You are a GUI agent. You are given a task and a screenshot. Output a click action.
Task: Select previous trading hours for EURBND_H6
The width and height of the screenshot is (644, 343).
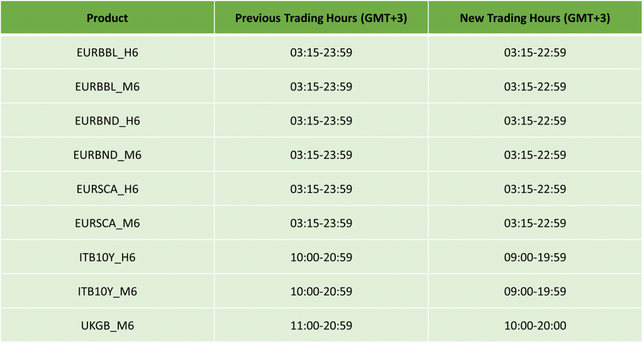click(321, 121)
